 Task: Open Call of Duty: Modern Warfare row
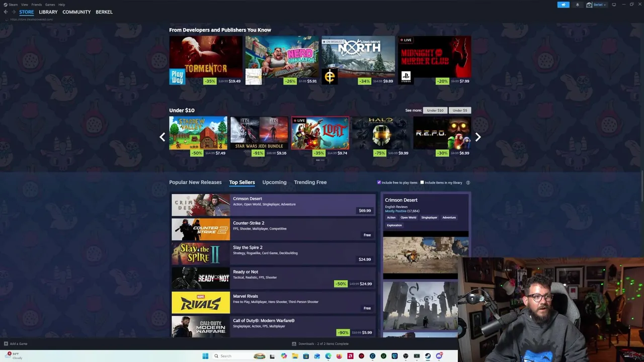(274, 327)
